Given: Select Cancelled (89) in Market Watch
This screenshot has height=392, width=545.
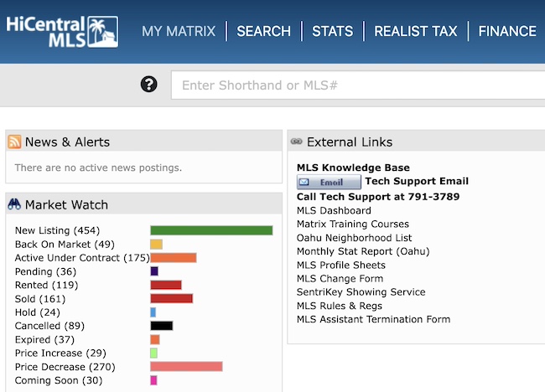Looking at the screenshot, I should (x=49, y=326).
